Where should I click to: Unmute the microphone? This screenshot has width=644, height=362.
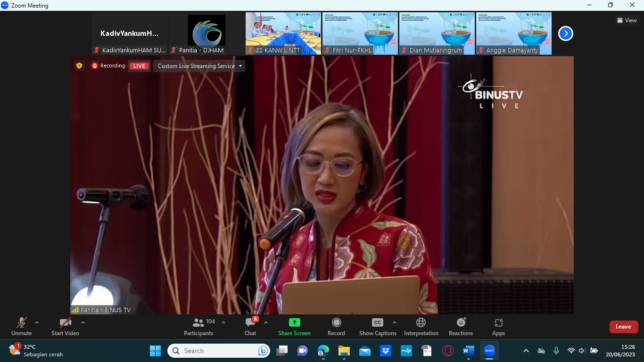point(21,323)
